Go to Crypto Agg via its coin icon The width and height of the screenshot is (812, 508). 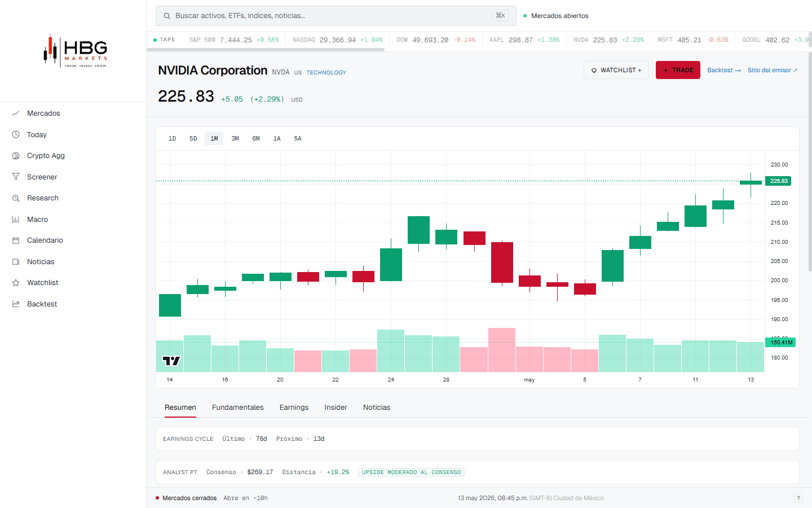16,156
